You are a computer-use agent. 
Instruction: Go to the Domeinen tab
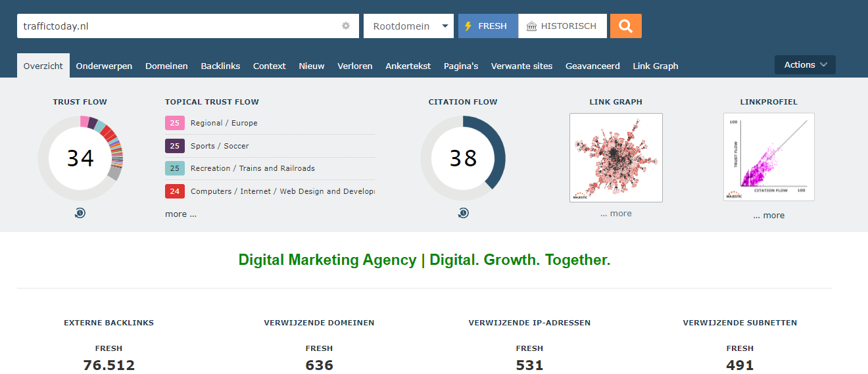[x=166, y=66]
